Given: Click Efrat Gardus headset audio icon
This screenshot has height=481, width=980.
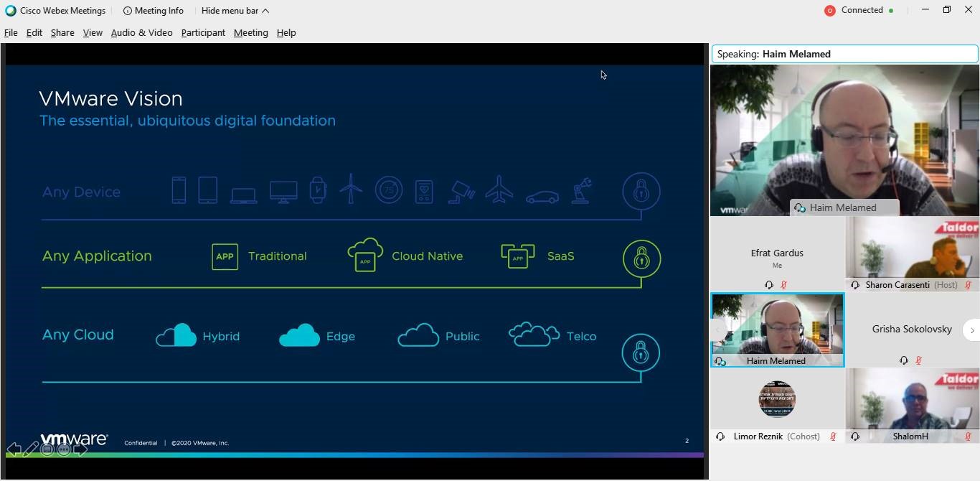Looking at the screenshot, I should point(769,285).
